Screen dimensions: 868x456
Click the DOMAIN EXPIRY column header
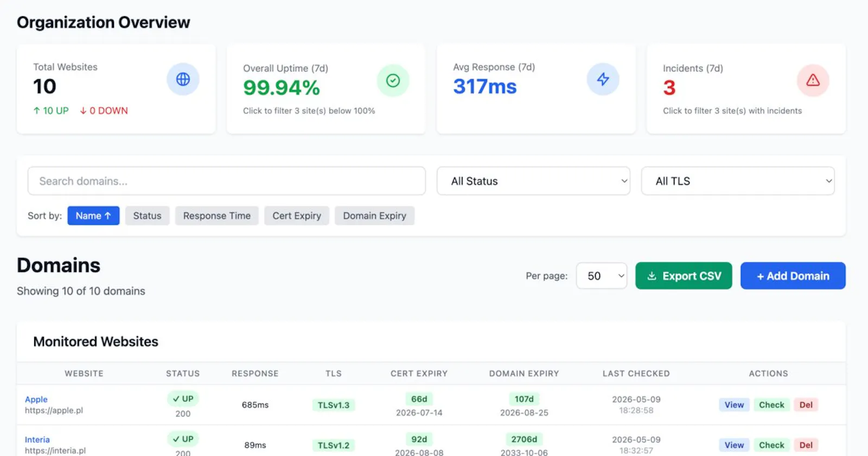[x=524, y=373]
